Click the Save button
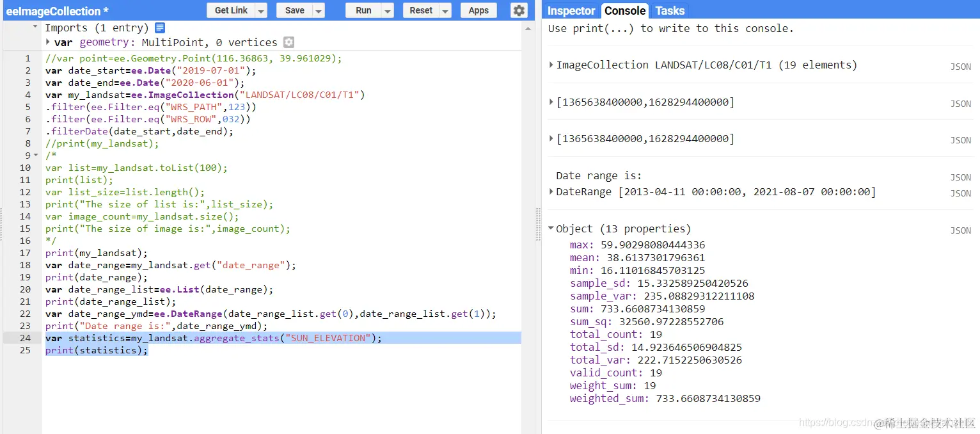This screenshot has width=980, height=434. point(294,10)
